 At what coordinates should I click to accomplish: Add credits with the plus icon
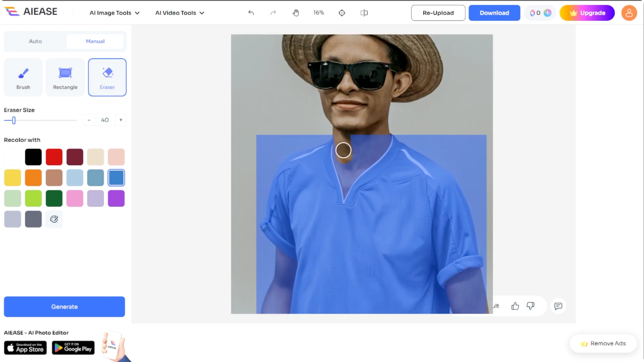pos(548,13)
